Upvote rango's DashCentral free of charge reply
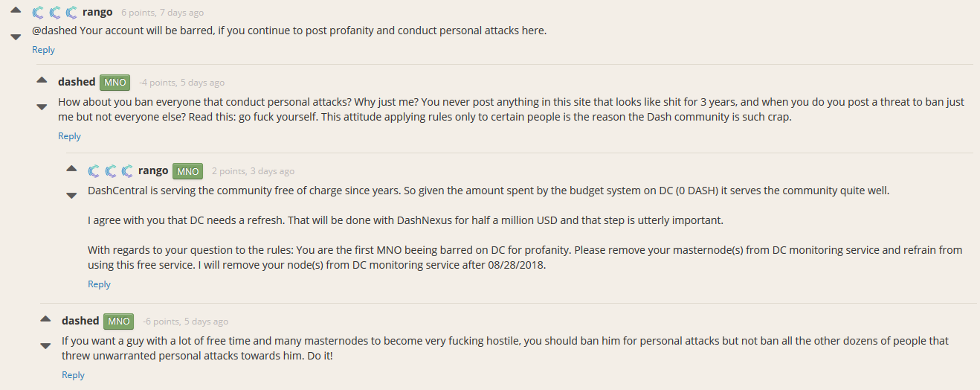The height and width of the screenshot is (390, 980). click(72, 168)
